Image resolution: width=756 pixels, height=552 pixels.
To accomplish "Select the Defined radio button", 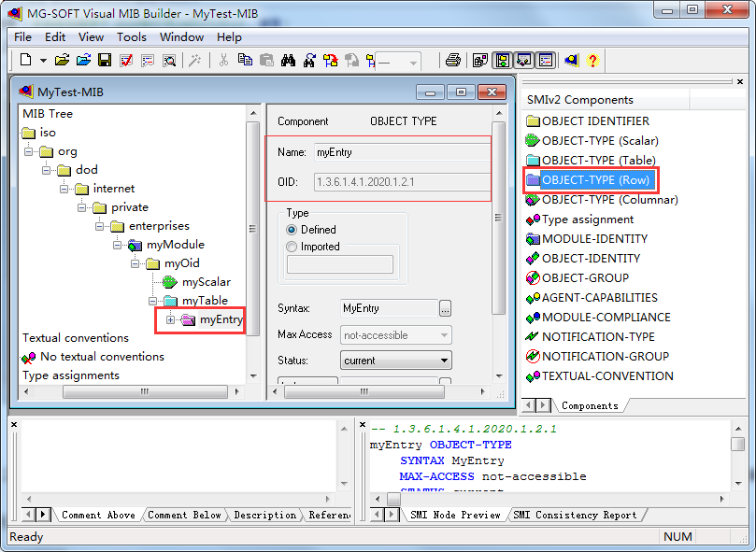I will 293,229.
